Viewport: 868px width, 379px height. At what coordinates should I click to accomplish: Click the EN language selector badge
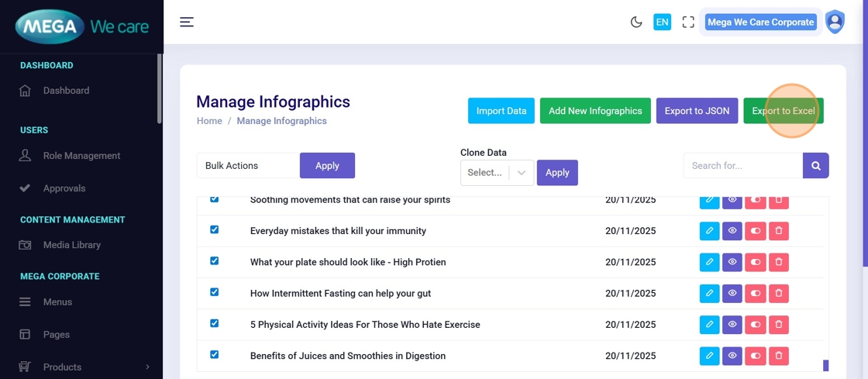pyautogui.click(x=662, y=22)
